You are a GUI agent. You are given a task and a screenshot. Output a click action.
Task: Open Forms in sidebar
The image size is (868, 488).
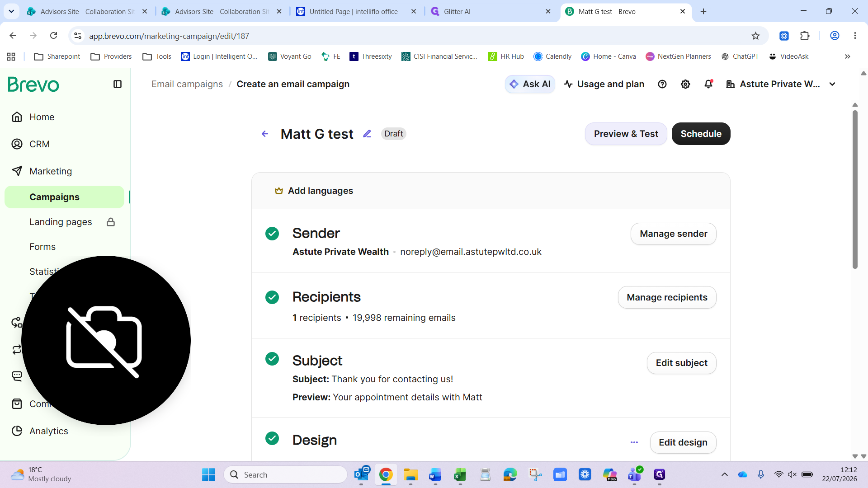click(x=42, y=247)
